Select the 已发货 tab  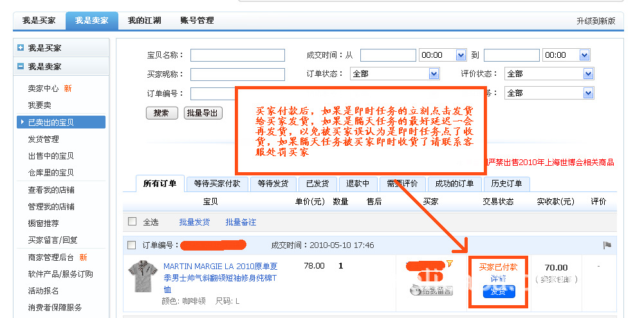(317, 184)
